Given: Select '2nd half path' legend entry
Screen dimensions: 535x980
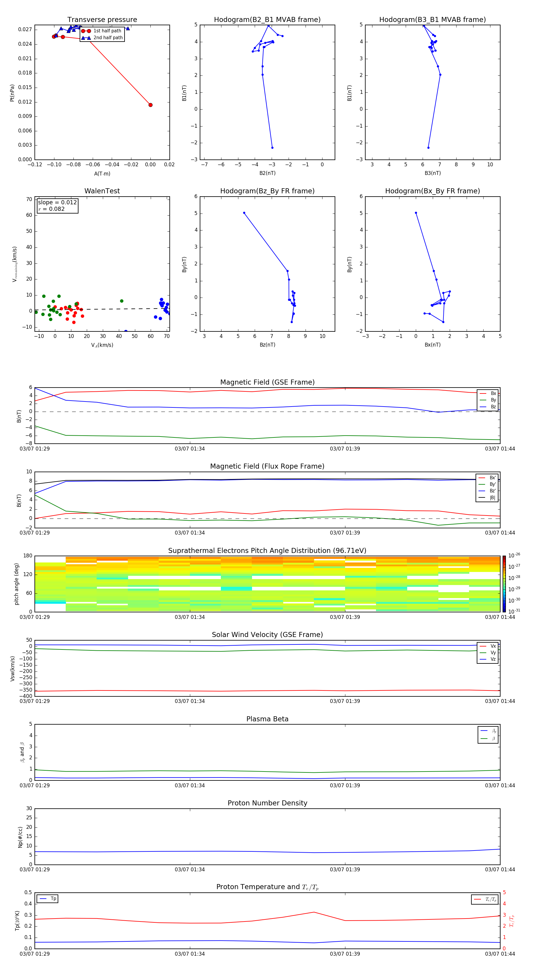Looking at the screenshot, I should pyautogui.click(x=102, y=38).
